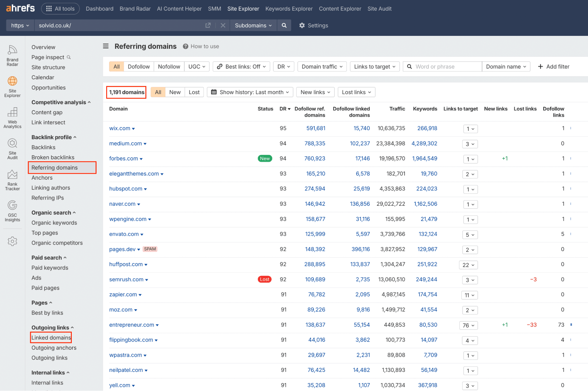Switch to Keywords Explorer
Viewport: 588px width, 391px height.
click(289, 9)
